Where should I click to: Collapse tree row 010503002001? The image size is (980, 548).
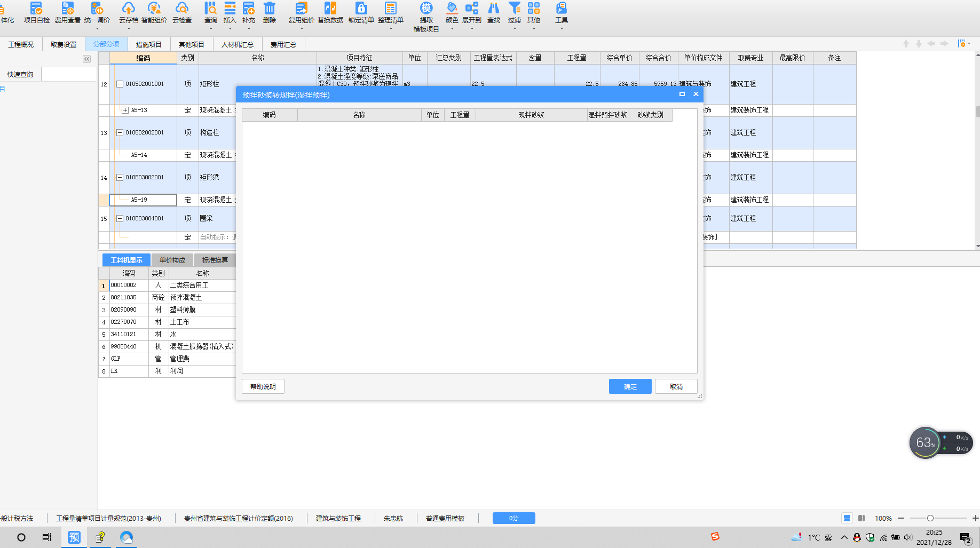click(120, 178)
